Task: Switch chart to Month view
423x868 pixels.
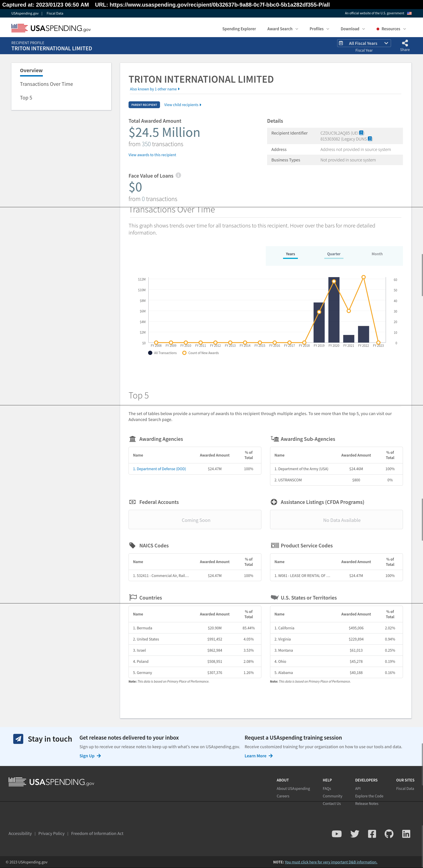Action: pos(377,254)
